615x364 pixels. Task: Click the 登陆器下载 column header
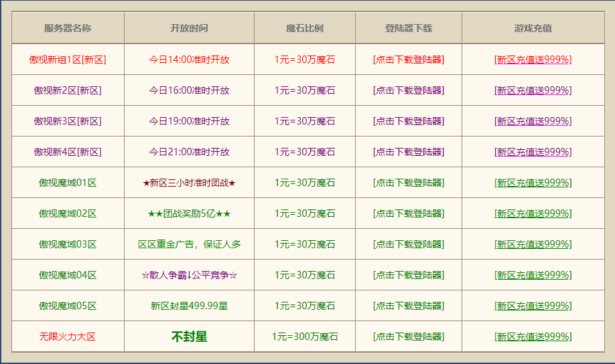coord(408,28)
